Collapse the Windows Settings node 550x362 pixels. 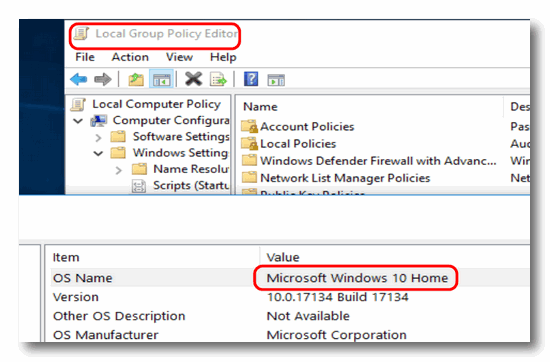point(99,153)
